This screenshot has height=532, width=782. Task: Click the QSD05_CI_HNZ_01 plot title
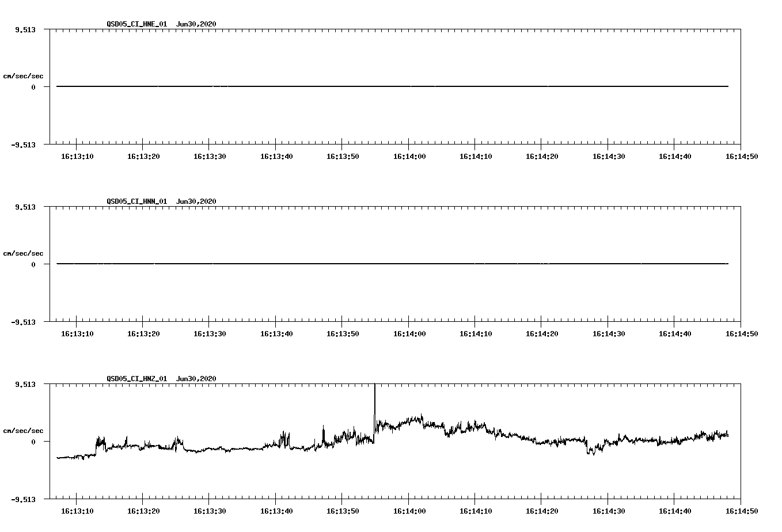pos(137,379)
